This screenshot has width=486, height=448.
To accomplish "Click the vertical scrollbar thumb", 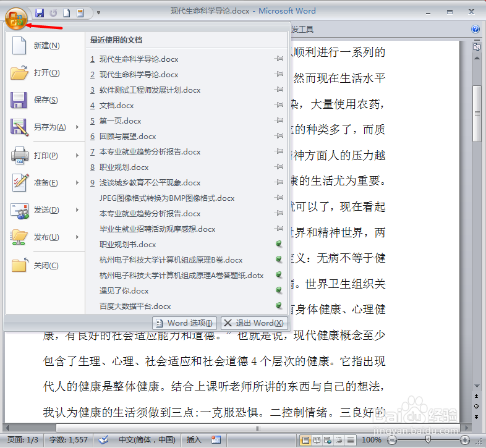I will [477, 114].
